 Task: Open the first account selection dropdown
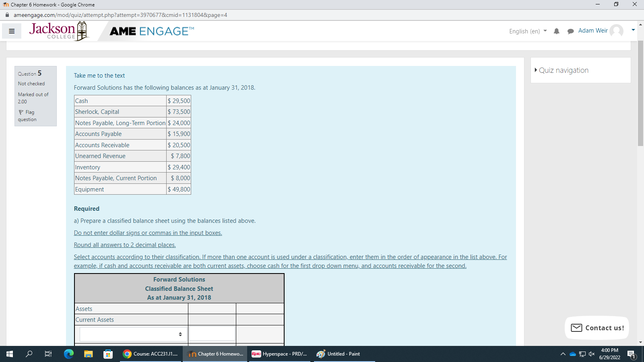(x=133, y=333)
